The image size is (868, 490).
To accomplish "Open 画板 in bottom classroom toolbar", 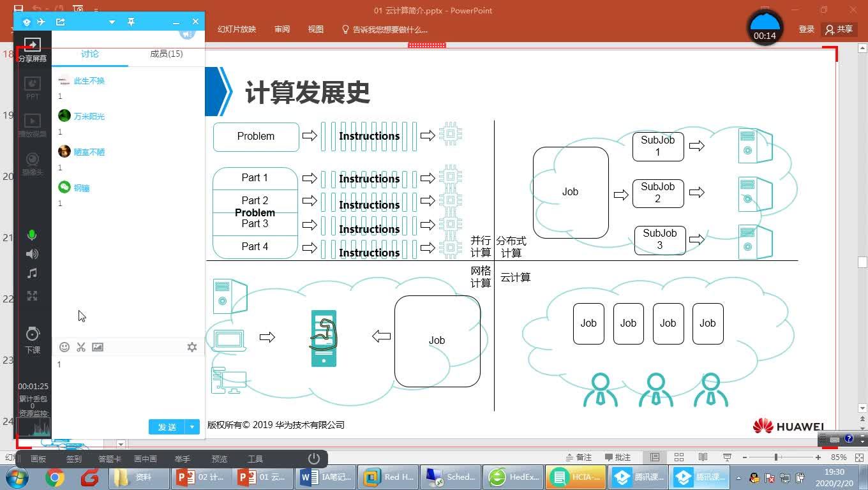I will click(38, 459).
